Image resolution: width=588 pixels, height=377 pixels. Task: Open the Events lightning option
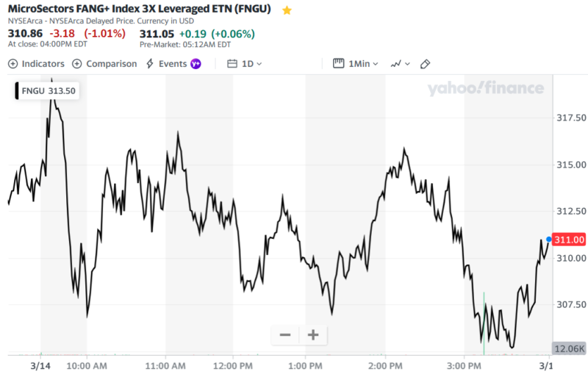166,64
